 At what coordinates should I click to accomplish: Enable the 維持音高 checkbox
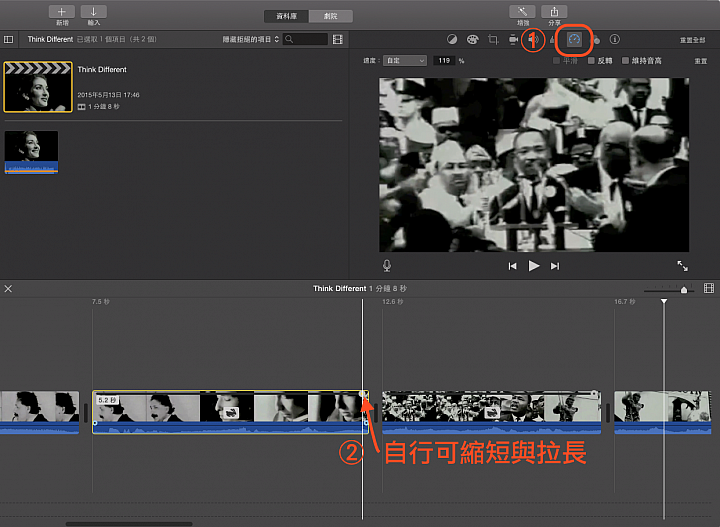tap(625, 61)
